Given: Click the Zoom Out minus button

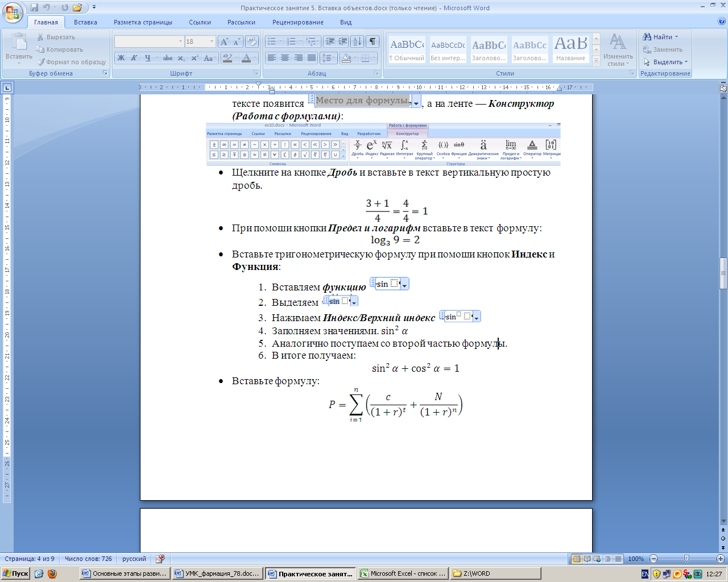Looking at the screenshot, I should click(x=653, y=559).
